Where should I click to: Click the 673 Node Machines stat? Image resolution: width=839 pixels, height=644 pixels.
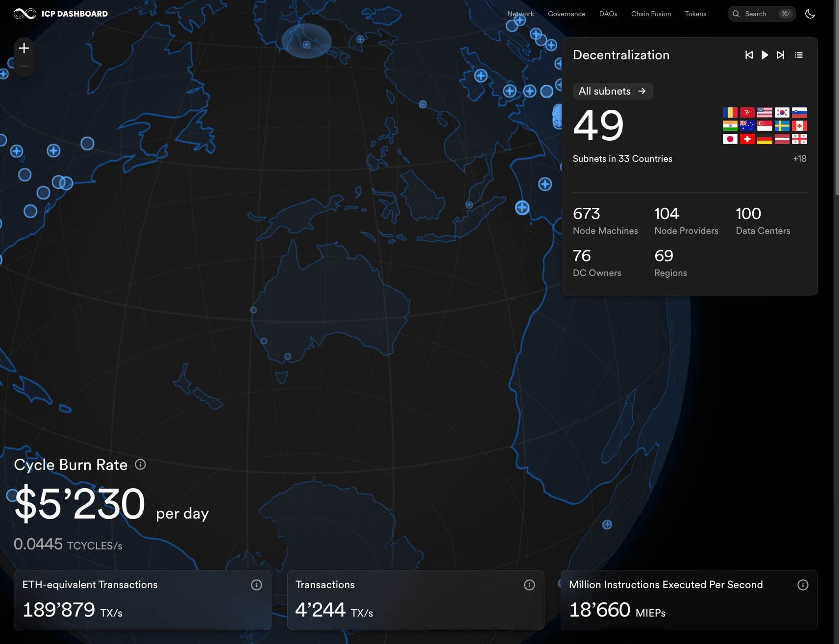click(605, 221)
